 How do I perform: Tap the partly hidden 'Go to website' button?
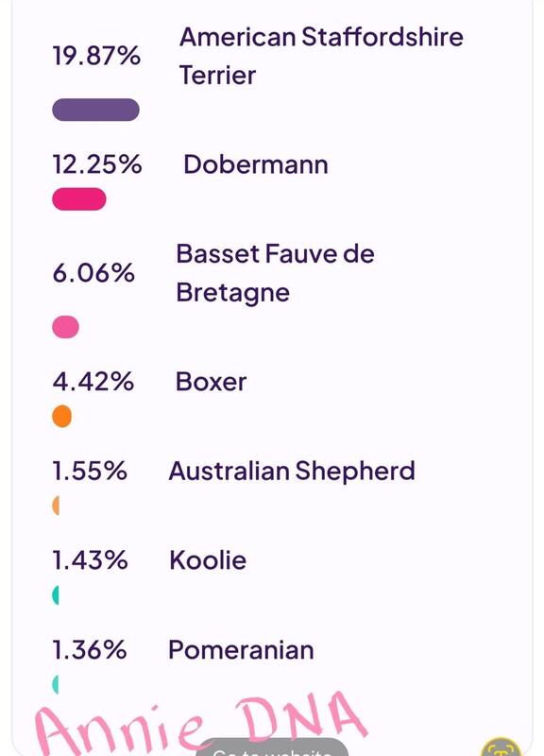tap(272, 747)
